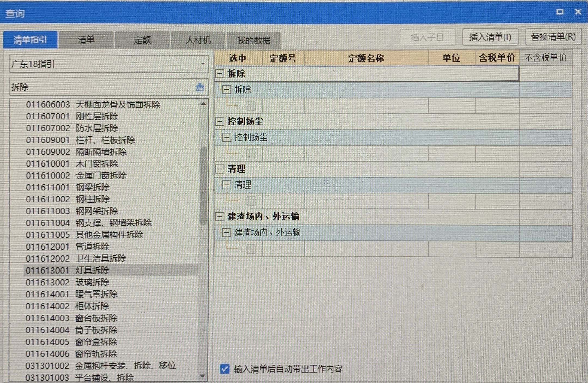Click the list scroll-down arrow
The width and height of the screenshot is (588, 383).
pyautogui.click(x=202, y=376)
